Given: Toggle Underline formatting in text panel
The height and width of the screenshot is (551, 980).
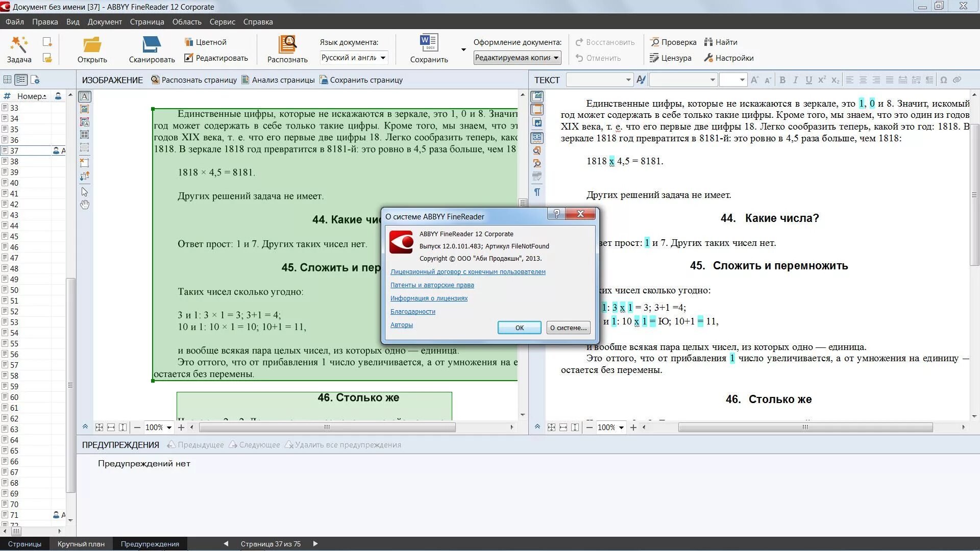Looking at the screenshot, I should (808, 80).
